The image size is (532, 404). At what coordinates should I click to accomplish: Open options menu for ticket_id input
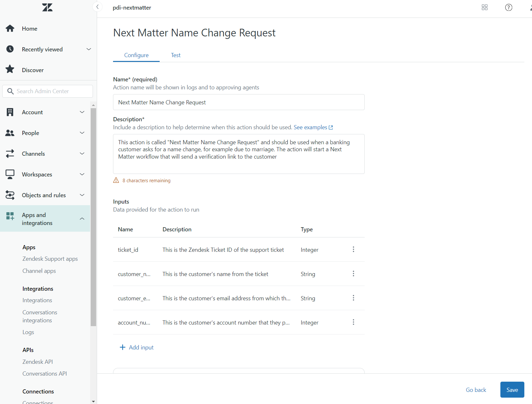point(353,250)
